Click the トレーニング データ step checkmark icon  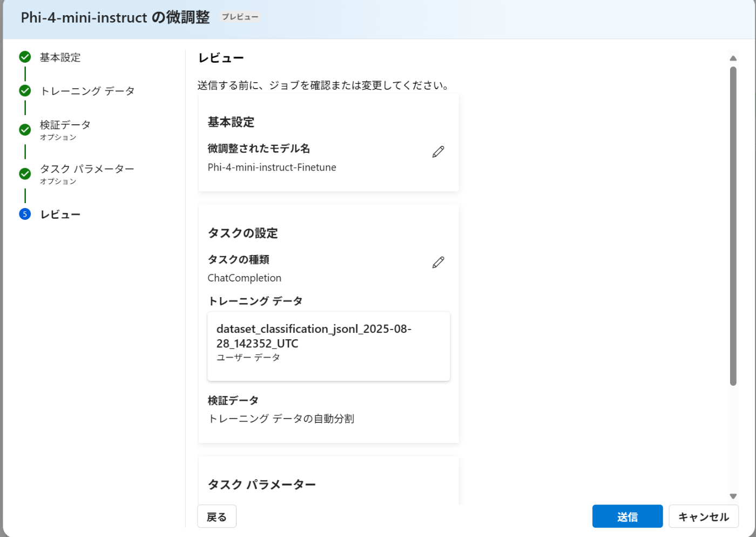(x=25, y=90)
